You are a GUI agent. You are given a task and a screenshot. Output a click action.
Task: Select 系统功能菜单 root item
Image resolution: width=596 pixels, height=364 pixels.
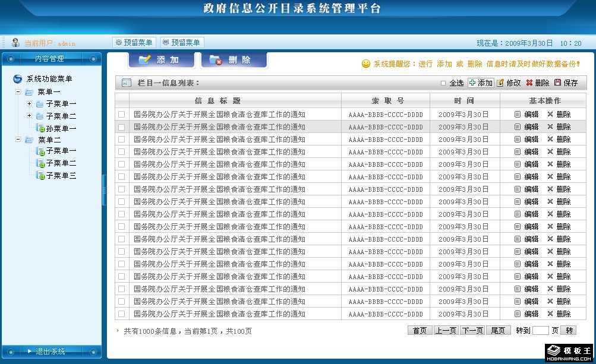49,79
